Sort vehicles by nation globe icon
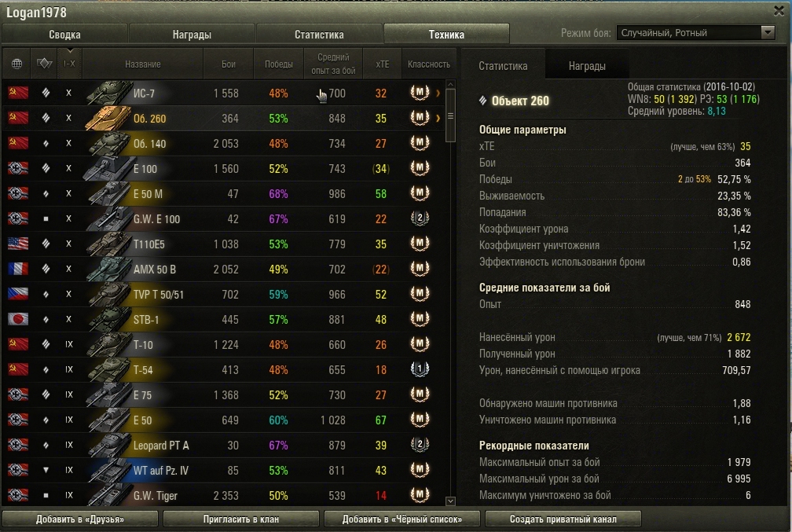This screenshot has width=792, height=532. [x=16, y=64]
